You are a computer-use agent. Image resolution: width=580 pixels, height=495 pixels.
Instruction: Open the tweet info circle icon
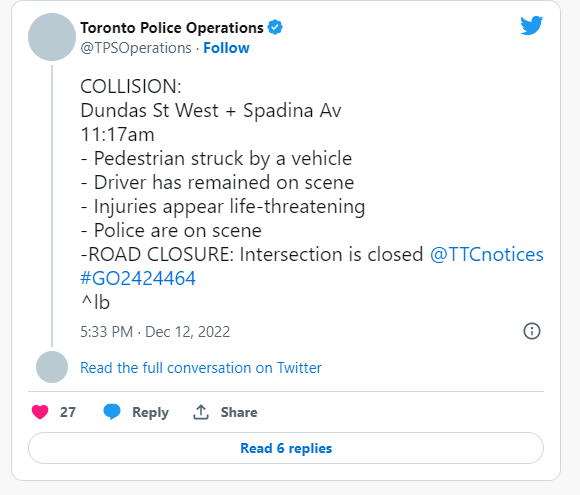[532, 331]
